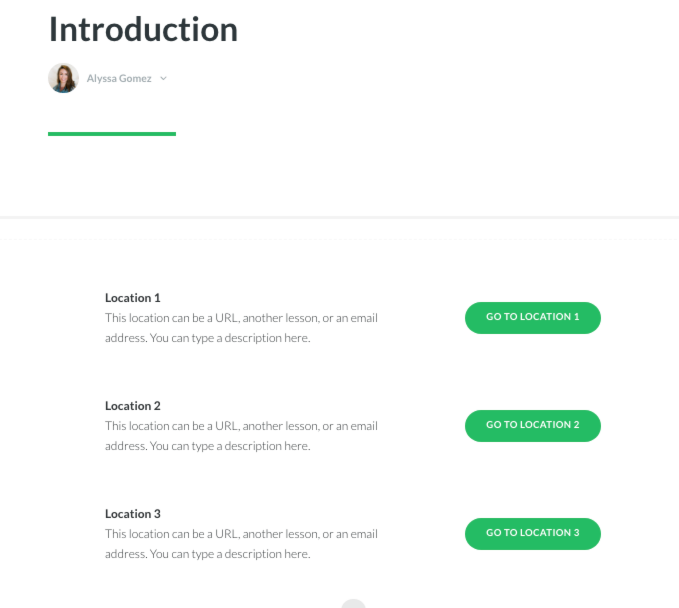Click the gray circle icon at page bottom

[x=353, y=604]
